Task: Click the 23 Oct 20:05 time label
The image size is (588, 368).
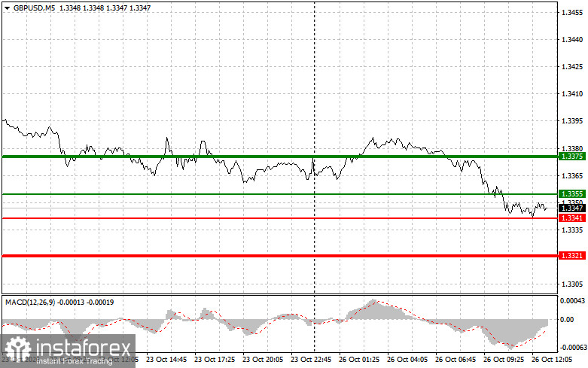Action: click(x=263, y=360)
